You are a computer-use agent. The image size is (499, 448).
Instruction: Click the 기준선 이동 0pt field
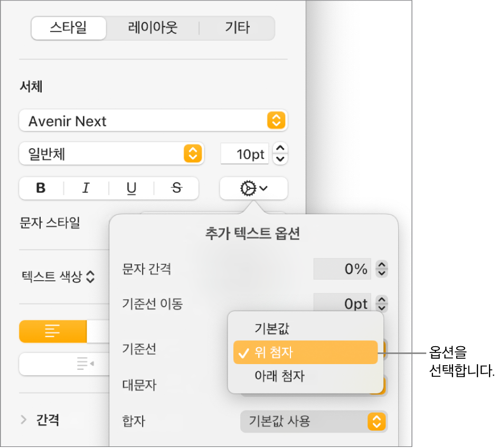[x=342, y=303]
